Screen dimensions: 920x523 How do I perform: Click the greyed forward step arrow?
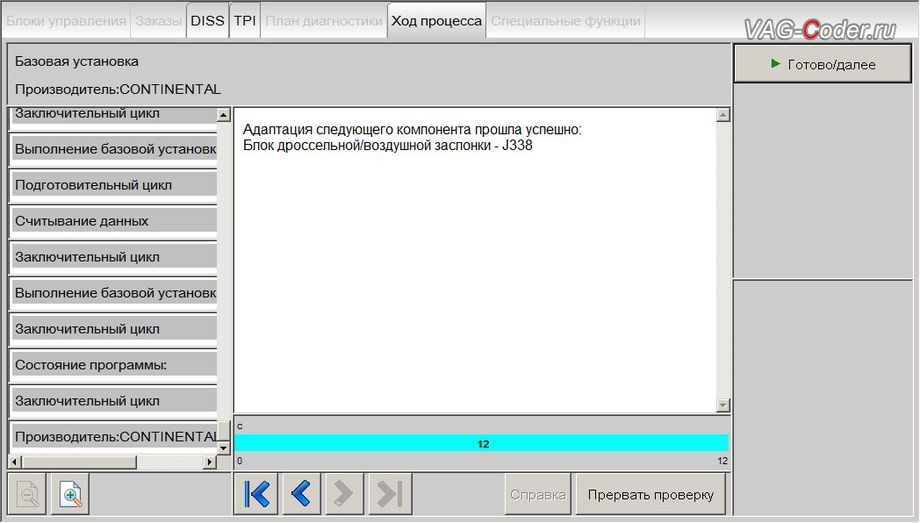[x=343, y=494]
